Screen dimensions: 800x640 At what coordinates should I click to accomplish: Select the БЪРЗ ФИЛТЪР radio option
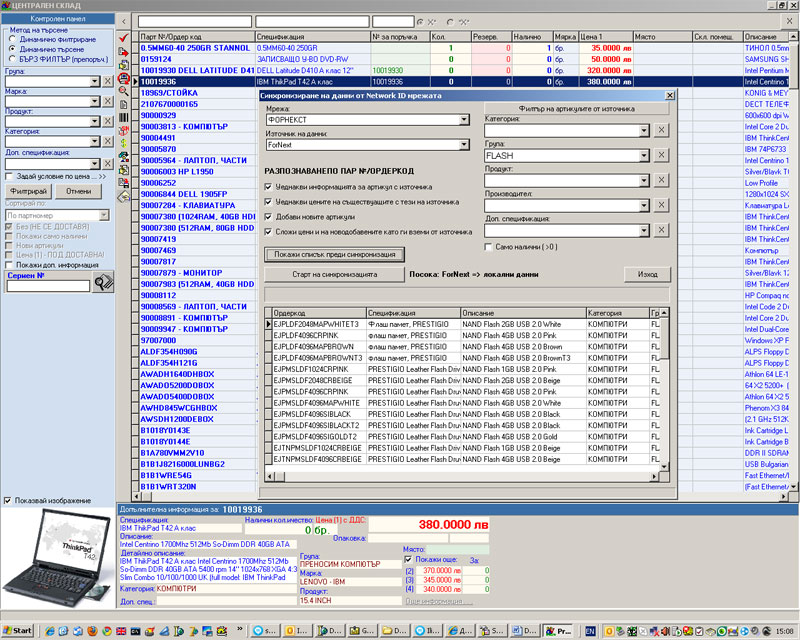point(13,59)
